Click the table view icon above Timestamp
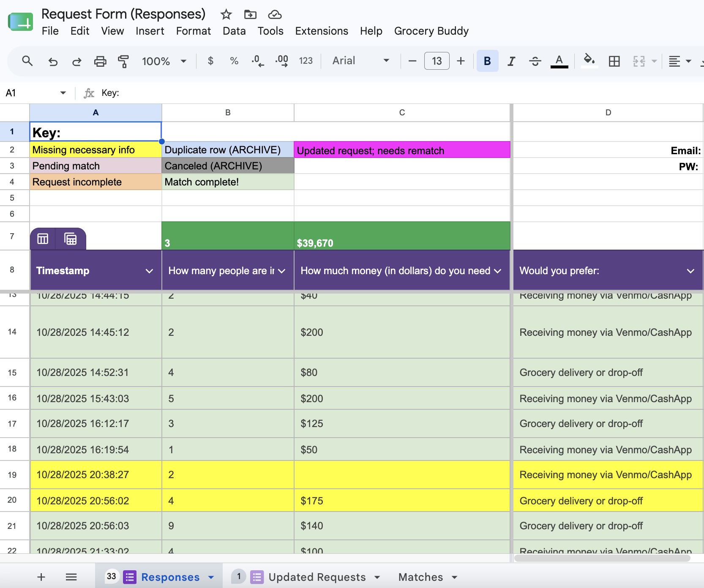 pos(43,239)
